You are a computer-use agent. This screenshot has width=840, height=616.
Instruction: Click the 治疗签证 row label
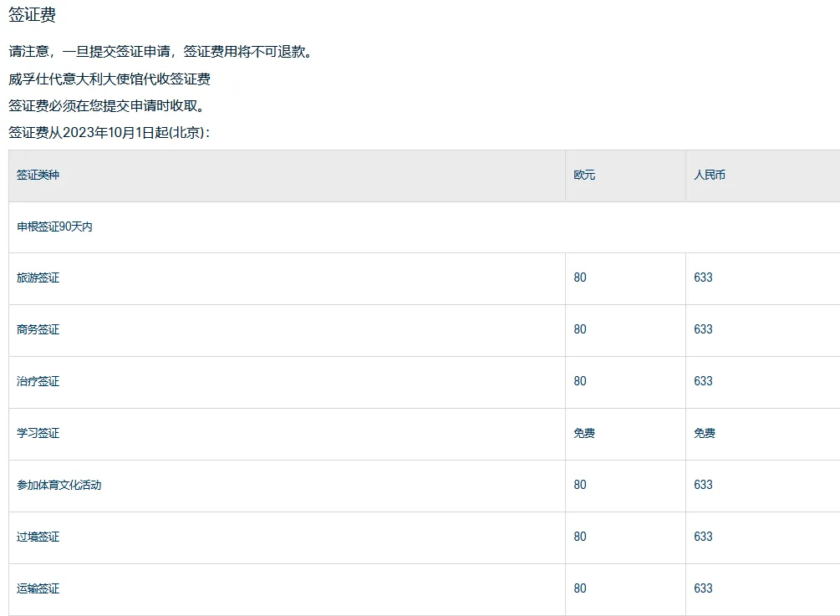[x=38, y=381]
